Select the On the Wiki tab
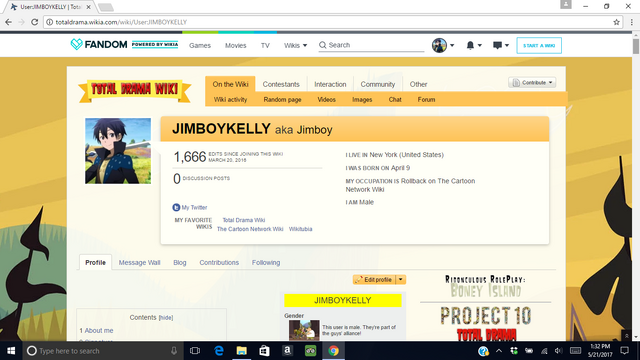The height and width of the screenshot is (360, 640). pos(230,84)
